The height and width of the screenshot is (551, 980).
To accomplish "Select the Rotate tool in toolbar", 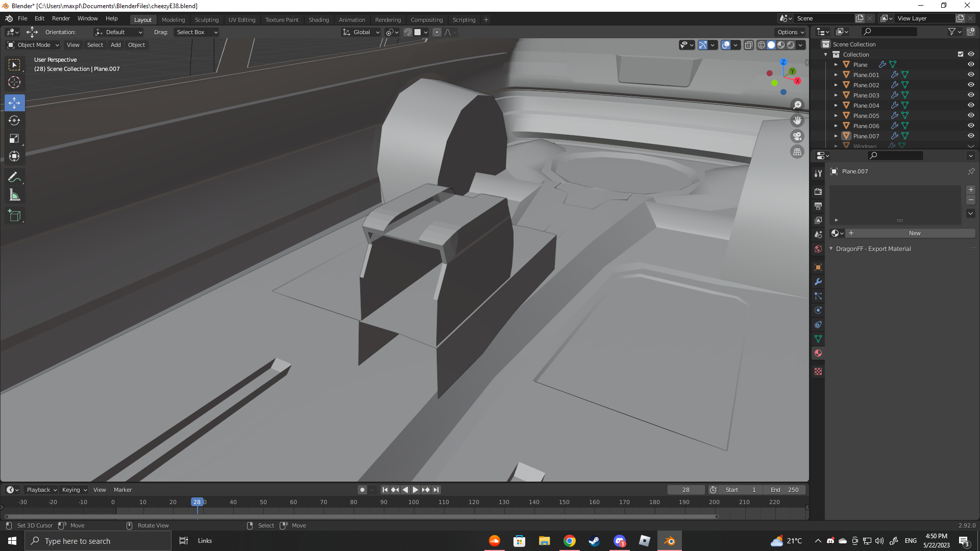I will (x=14, y=120).
